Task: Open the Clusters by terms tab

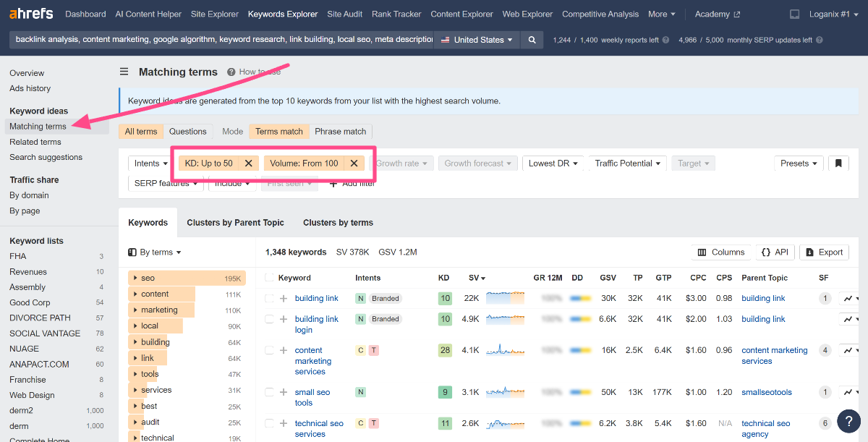Action: pyautogui.click(x=338, y=223)
